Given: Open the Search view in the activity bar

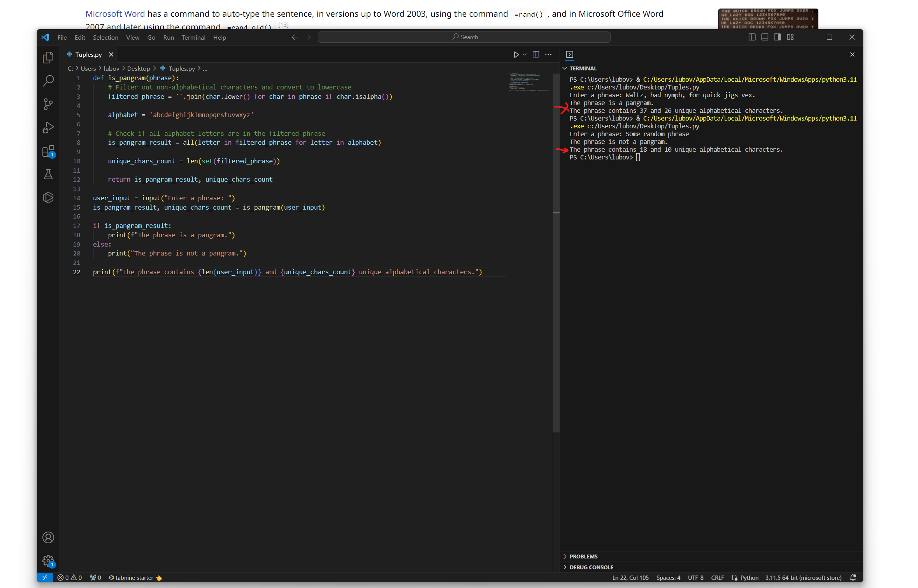Looking at the screenshot, I should tap(48, 80).
